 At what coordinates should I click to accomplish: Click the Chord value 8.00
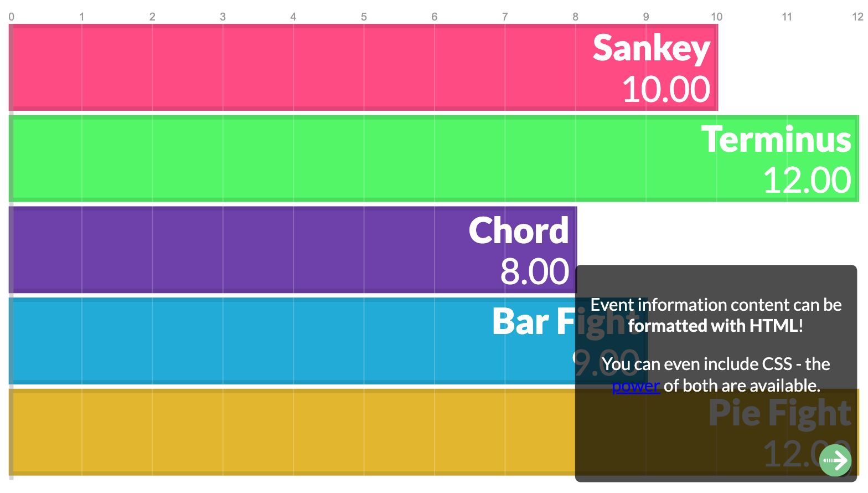coord(534,271)
